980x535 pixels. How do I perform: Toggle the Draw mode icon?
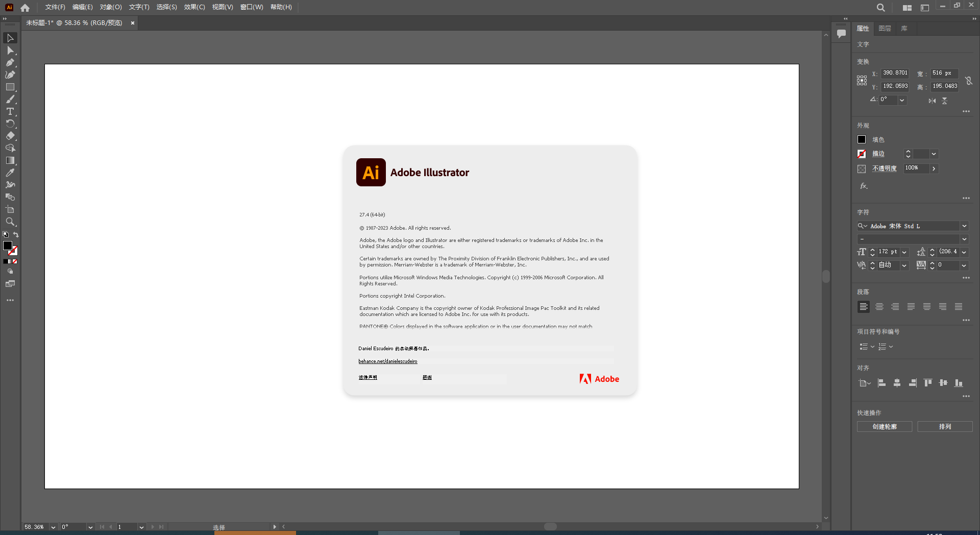[x=10, y=272]
